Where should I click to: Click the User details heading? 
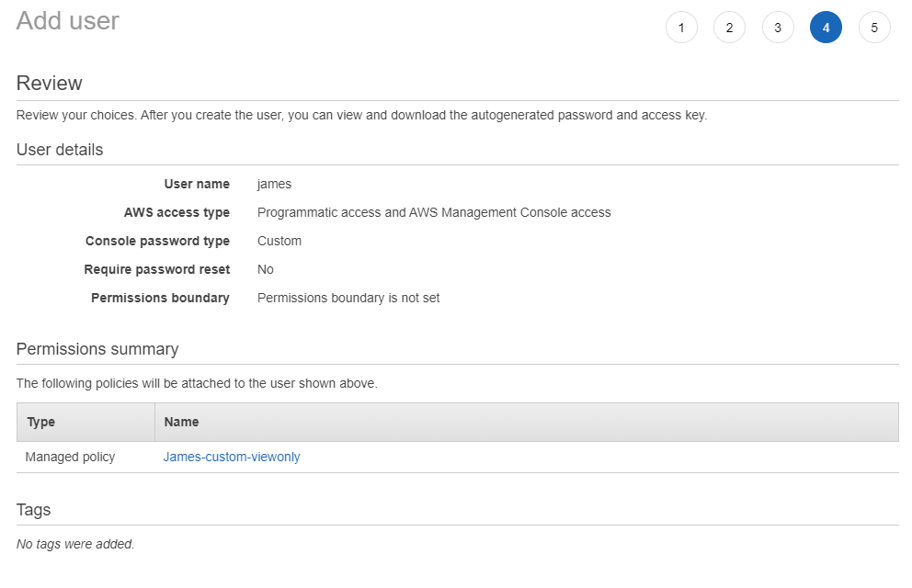coord(60,150)
